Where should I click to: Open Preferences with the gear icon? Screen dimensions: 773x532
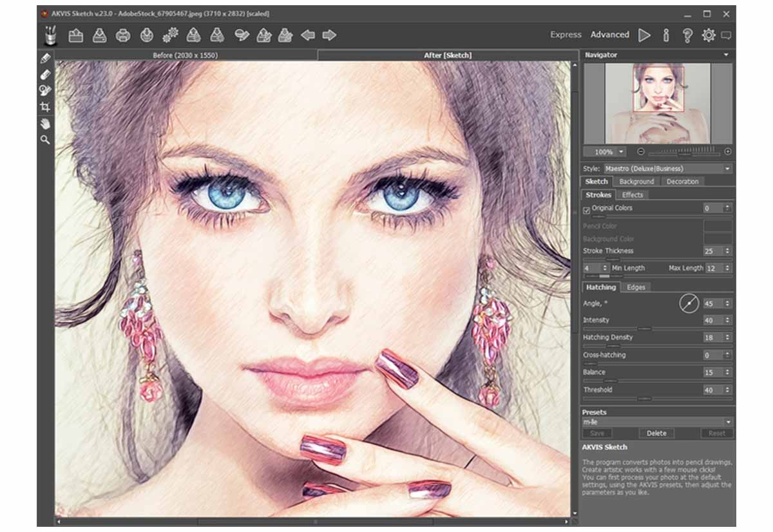point(709,35)
